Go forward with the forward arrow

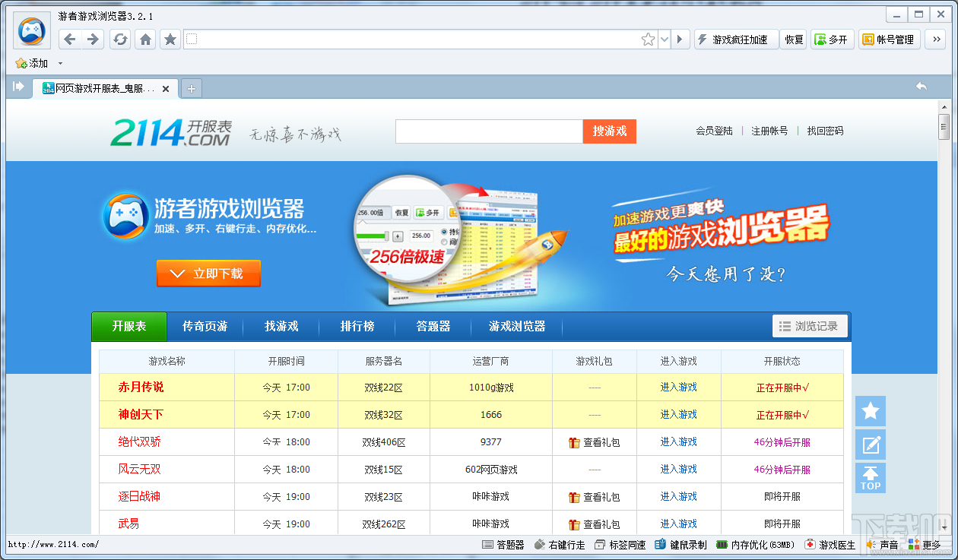tap(94, 40)
